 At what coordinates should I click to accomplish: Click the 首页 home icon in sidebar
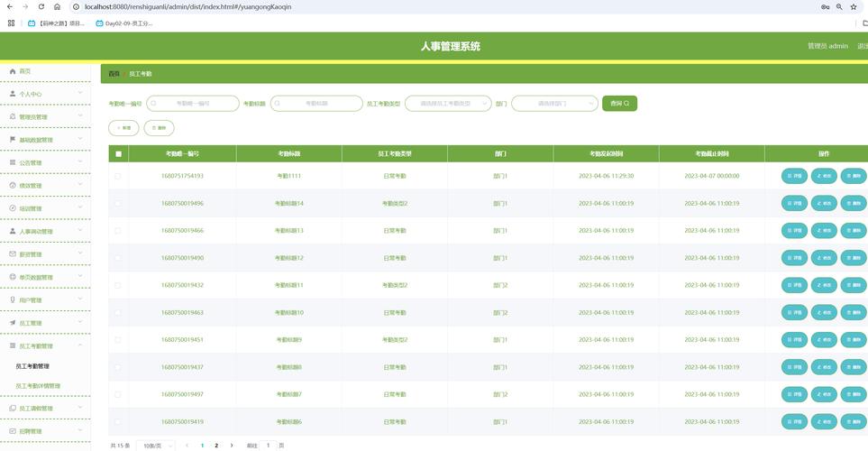(x=13, y=71)
